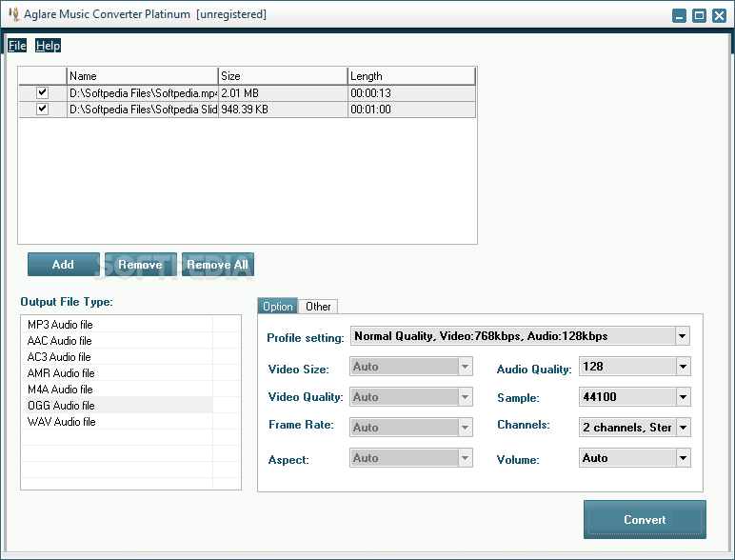Click the Remove All button
The height and width of the screenshot is (560, 735).
click(217, 265)
